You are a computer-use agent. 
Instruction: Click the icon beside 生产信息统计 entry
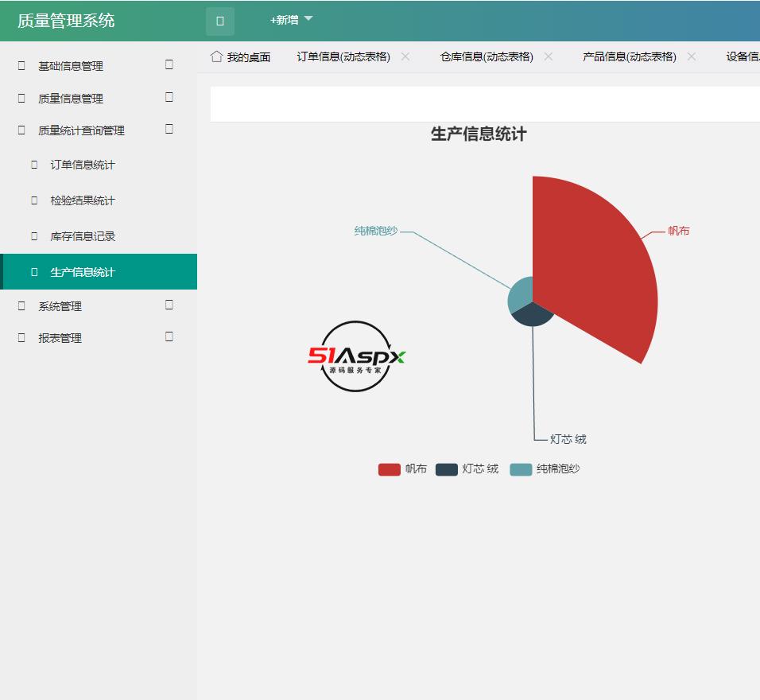coord(32,271)
